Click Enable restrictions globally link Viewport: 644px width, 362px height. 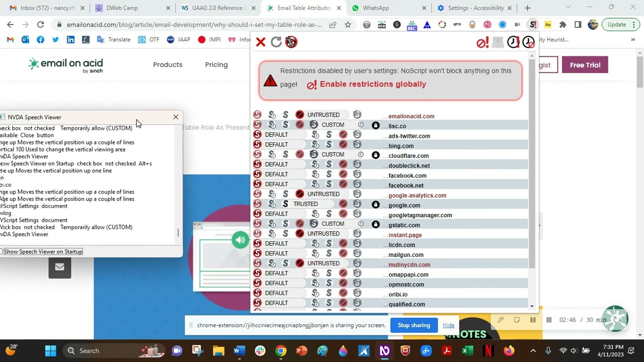coord(373,84)
